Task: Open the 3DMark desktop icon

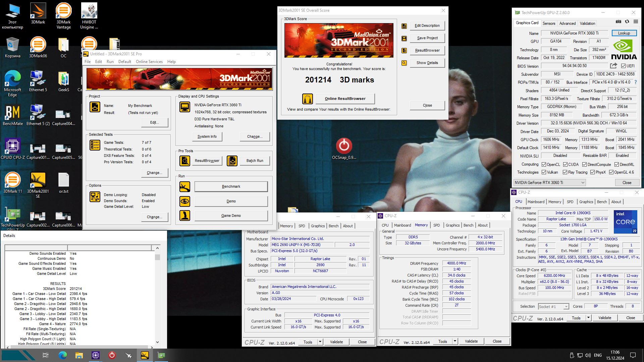Action: [38, 13]
